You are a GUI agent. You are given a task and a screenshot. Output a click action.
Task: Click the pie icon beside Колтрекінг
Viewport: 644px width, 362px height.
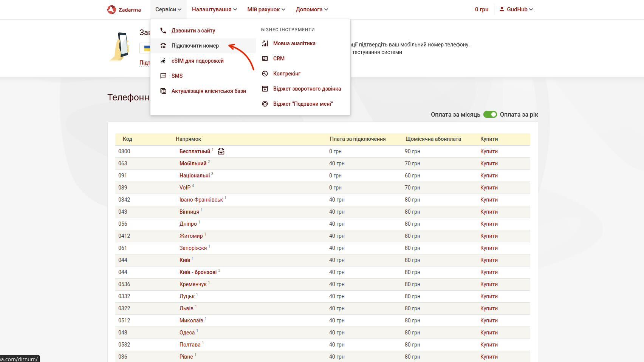265,74
